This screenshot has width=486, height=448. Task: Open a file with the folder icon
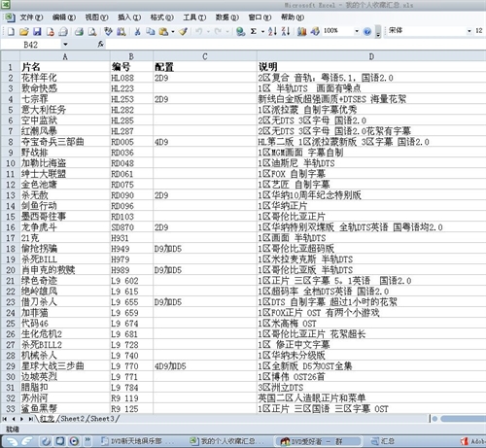point(23,31)
